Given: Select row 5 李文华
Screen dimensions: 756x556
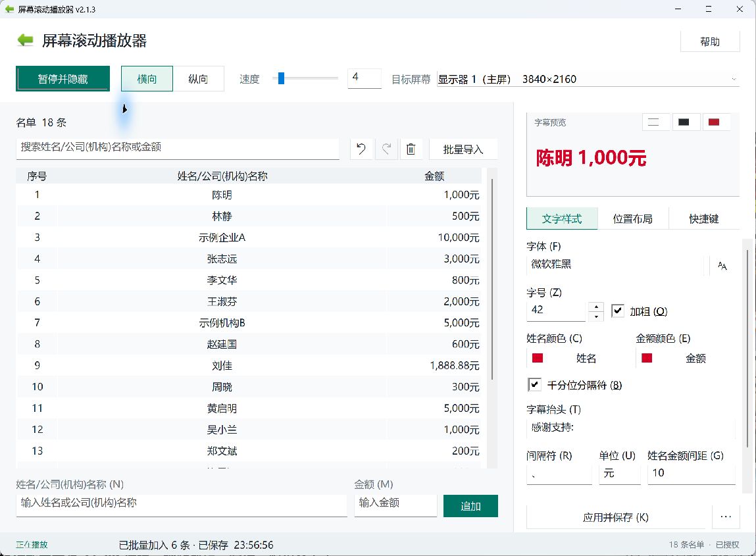Looking at the screenshot, I should coord(249,280).
